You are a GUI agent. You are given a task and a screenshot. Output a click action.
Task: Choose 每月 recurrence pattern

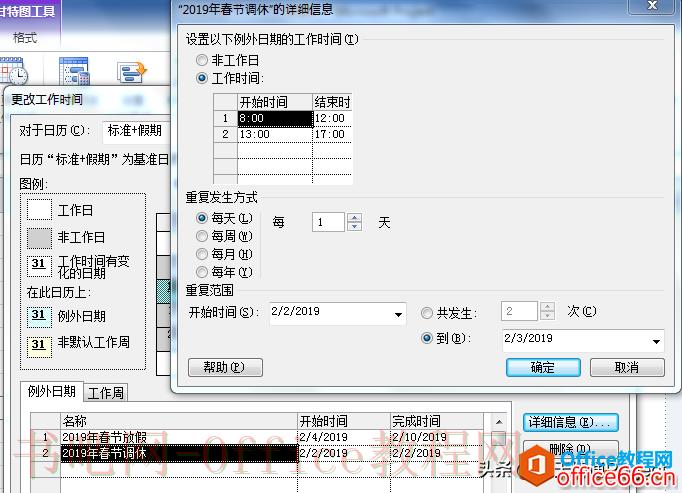pos(202,254)
